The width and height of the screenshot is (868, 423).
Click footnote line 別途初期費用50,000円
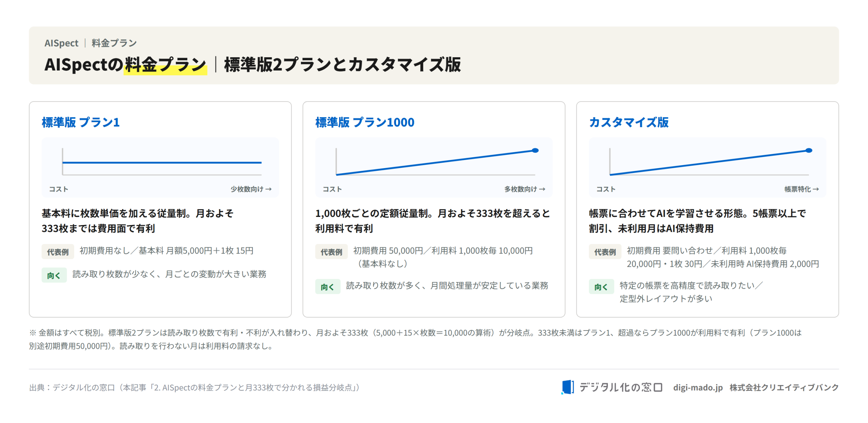click(x=151, y=346)
